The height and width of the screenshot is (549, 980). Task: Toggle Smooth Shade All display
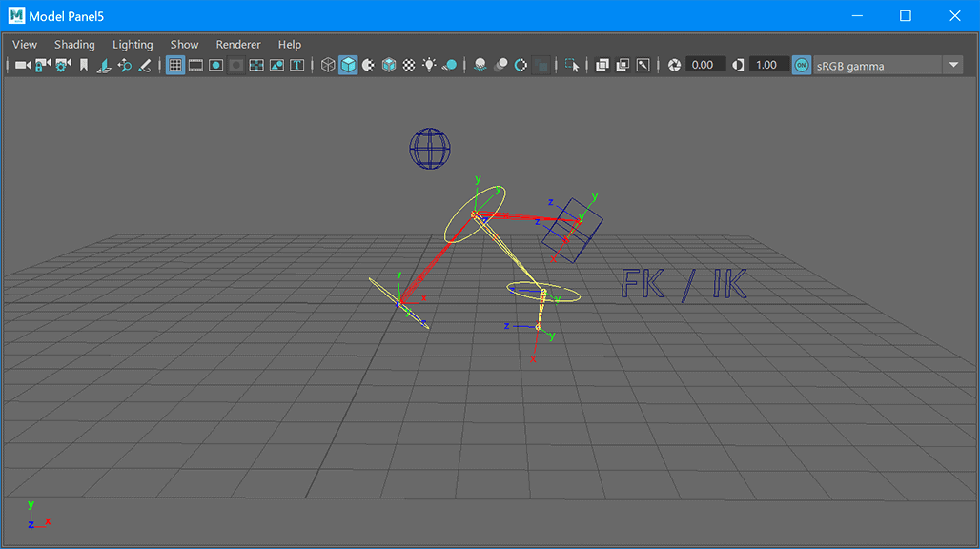pyautogui.click(x=348, y=65)
